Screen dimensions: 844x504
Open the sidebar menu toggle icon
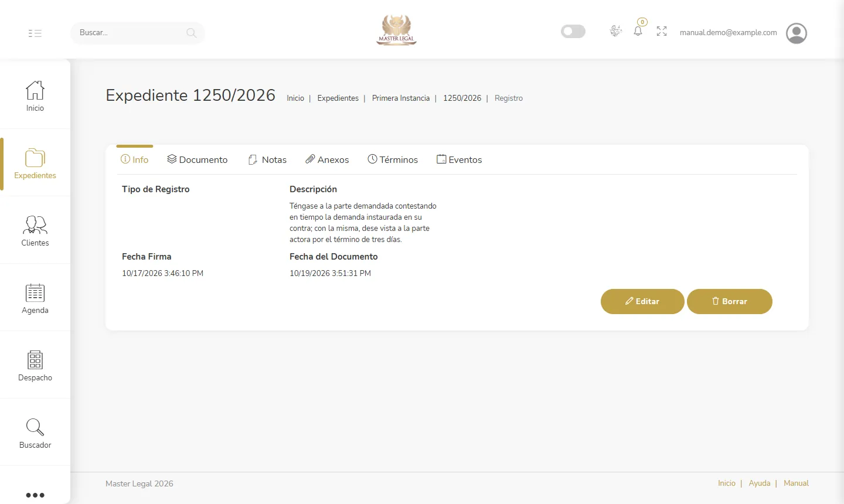(x=35, y=33)
